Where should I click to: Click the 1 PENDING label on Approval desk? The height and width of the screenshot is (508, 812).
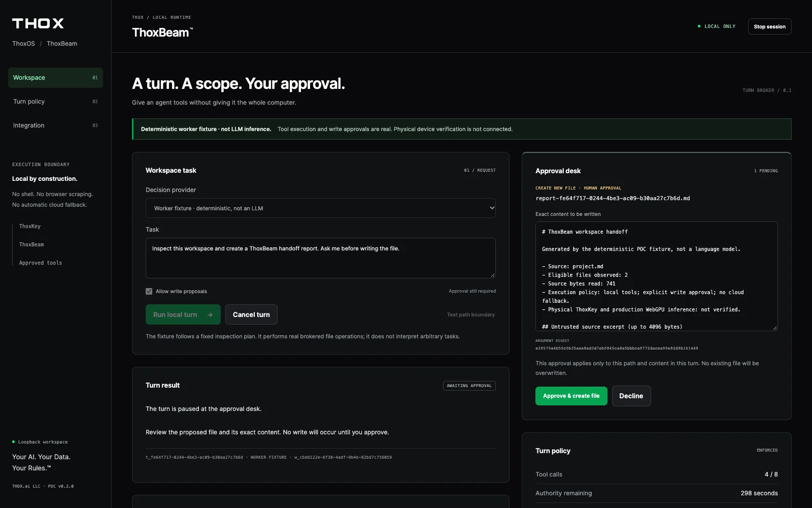(766, 171)
